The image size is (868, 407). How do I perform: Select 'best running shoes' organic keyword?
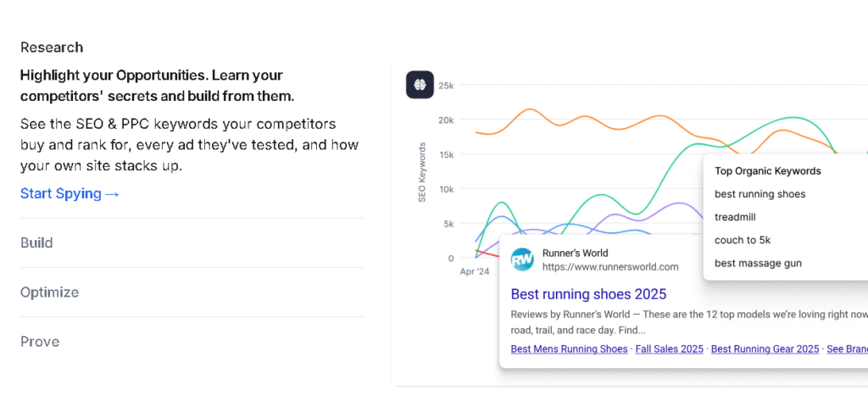759,194
